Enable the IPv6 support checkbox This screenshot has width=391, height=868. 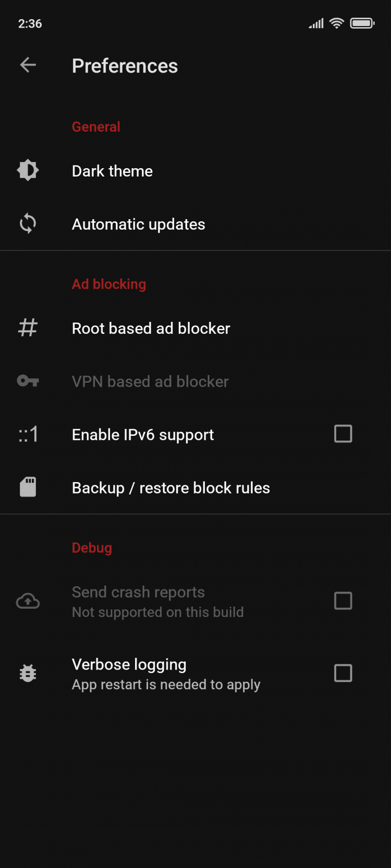pyautogui.click(x=343, y=434)
